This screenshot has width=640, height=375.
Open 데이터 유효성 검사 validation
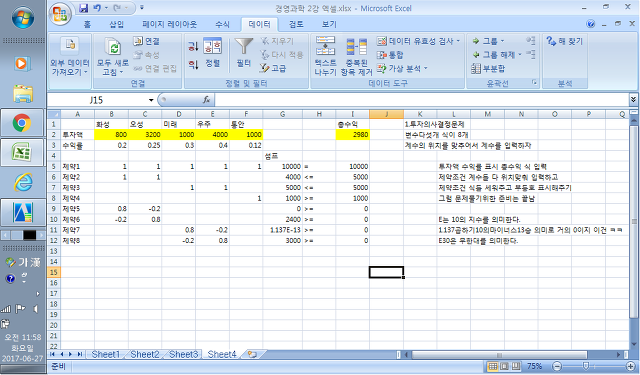point(415,41)
